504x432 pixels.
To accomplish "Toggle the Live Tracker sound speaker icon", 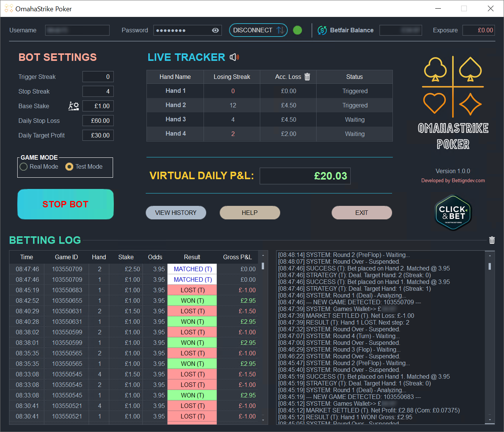I will click(234, 57).
